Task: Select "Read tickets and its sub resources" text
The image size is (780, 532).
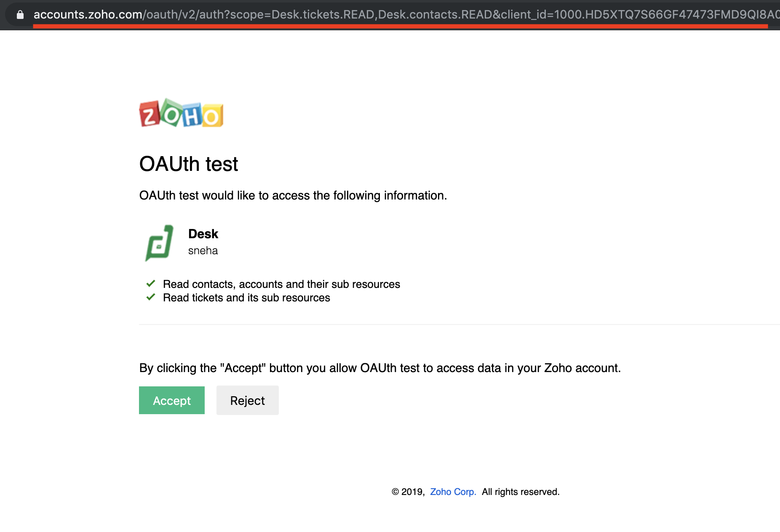Action: coord(246,298)
